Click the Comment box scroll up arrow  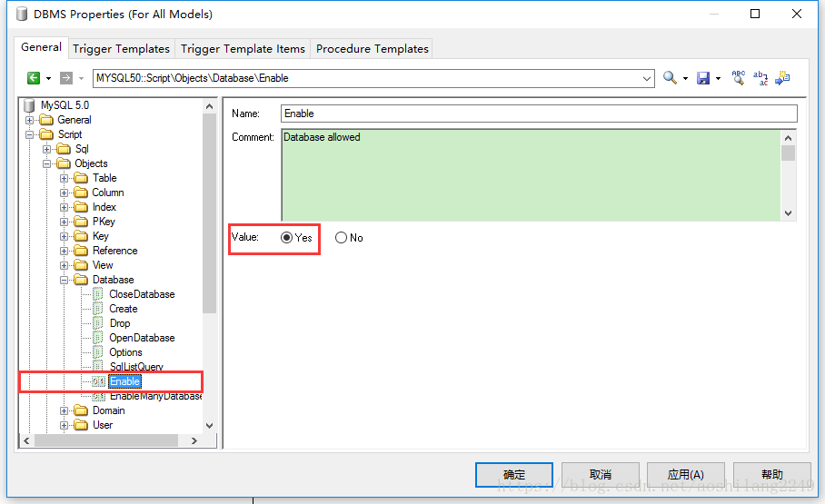click(788, 138)
